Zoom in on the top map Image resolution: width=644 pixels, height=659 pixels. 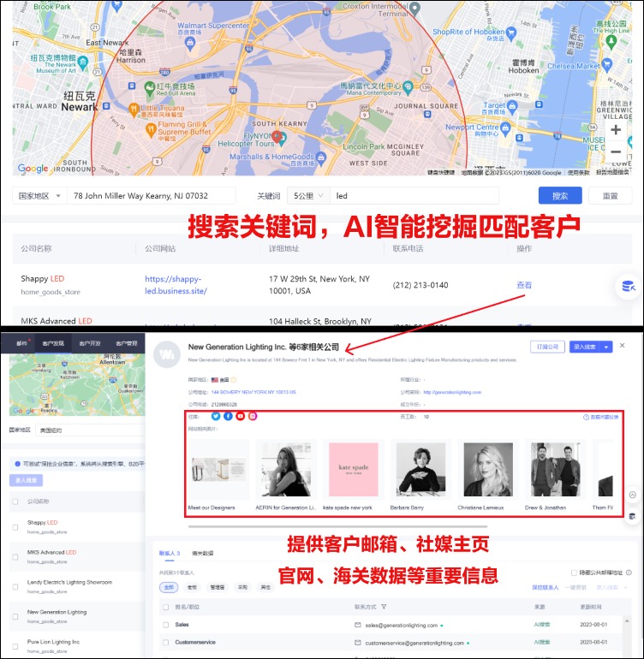click(x=616, y=130)
